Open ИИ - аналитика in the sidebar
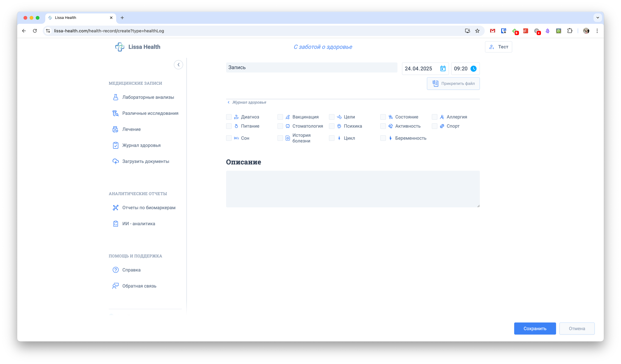Screen dimensions: 621x364 pos(138,224)
